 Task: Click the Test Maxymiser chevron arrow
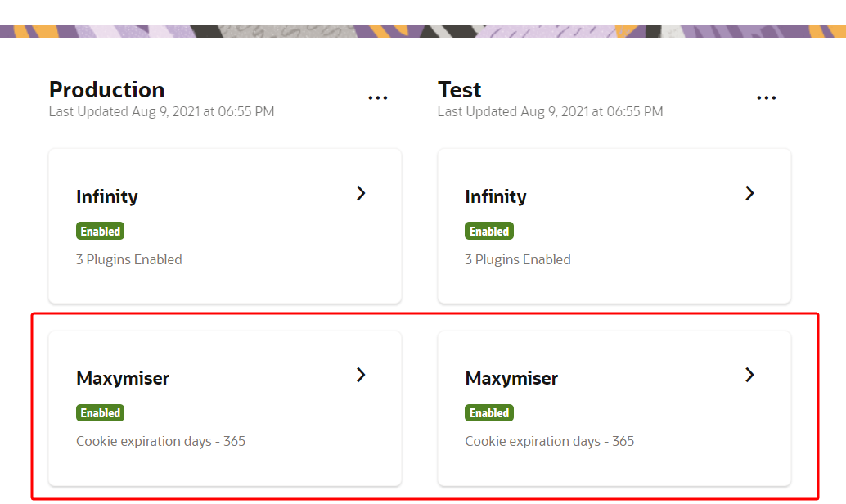[749, 375]
